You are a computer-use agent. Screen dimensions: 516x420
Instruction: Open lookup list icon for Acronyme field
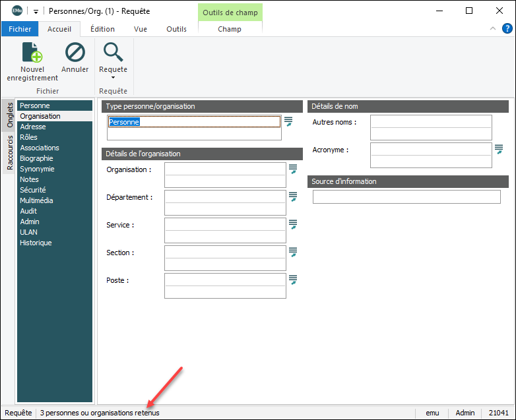[499, 150]
